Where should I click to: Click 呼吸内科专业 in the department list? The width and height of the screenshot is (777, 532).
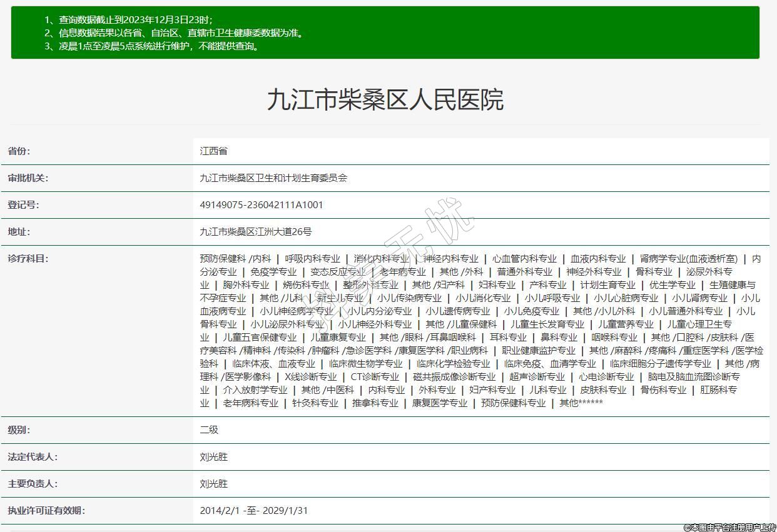[312, 259]
